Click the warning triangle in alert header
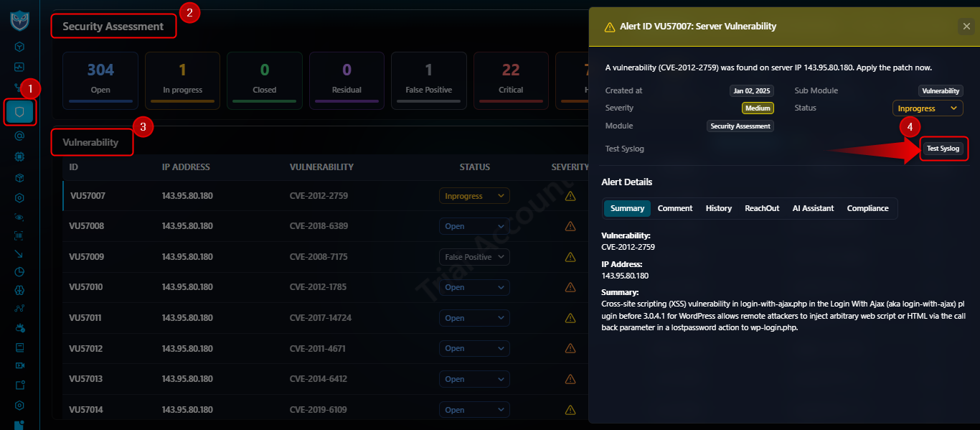Image resolution: width=980 pixels, height=430 pixels. coord(610,27)
